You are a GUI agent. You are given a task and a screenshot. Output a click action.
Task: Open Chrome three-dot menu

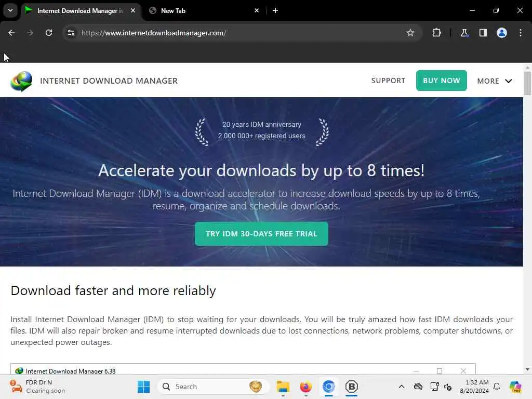[x=521, y=33]
